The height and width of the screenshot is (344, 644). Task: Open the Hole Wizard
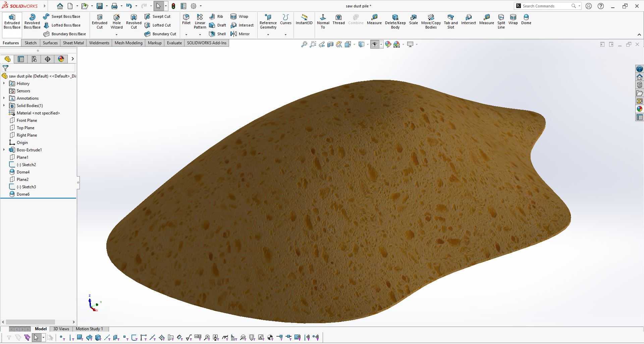117,21
